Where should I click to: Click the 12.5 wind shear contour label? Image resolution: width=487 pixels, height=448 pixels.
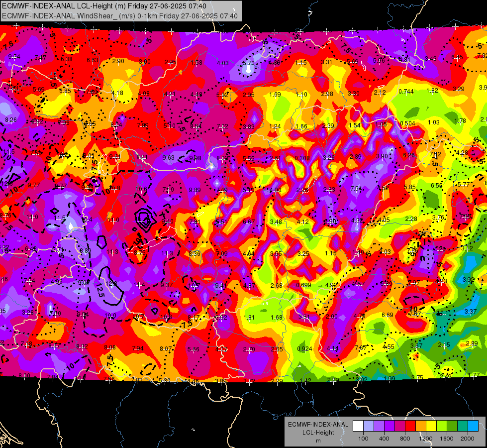click(x=99, y=290)
